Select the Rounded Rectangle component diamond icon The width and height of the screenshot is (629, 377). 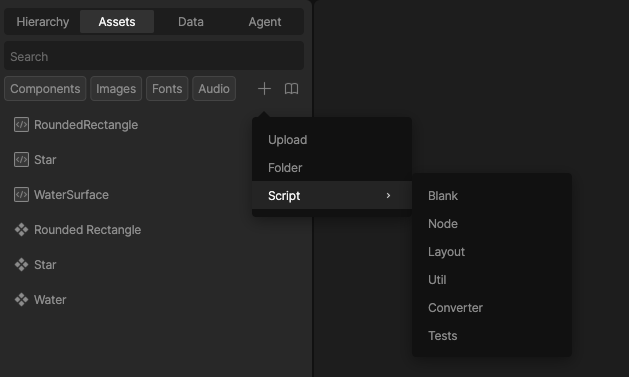[x=21, y=229]
